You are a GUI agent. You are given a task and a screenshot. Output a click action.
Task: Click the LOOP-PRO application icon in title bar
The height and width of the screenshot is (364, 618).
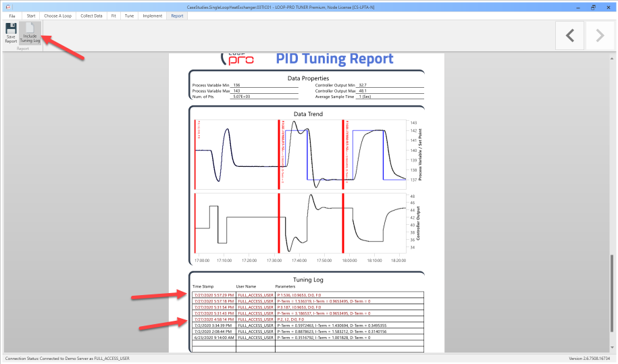pyautogui.click(x=8, y=7)
